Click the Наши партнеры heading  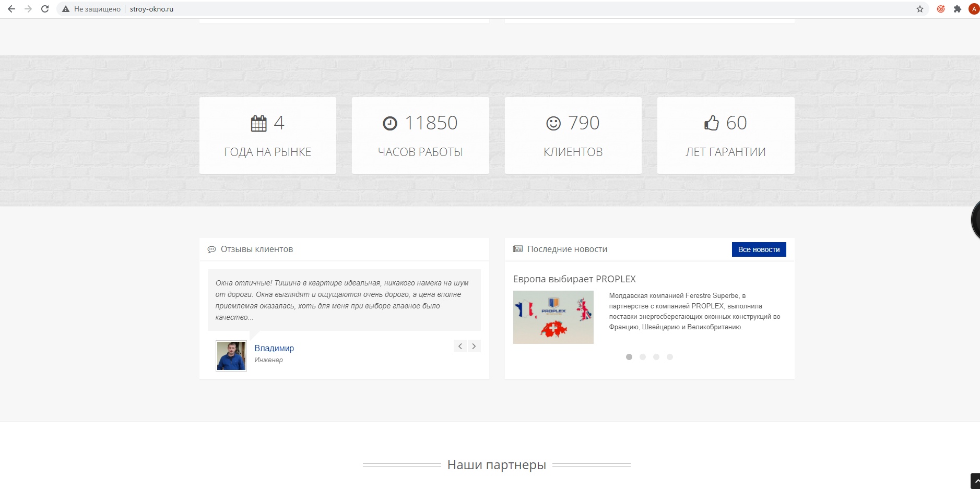497,464
